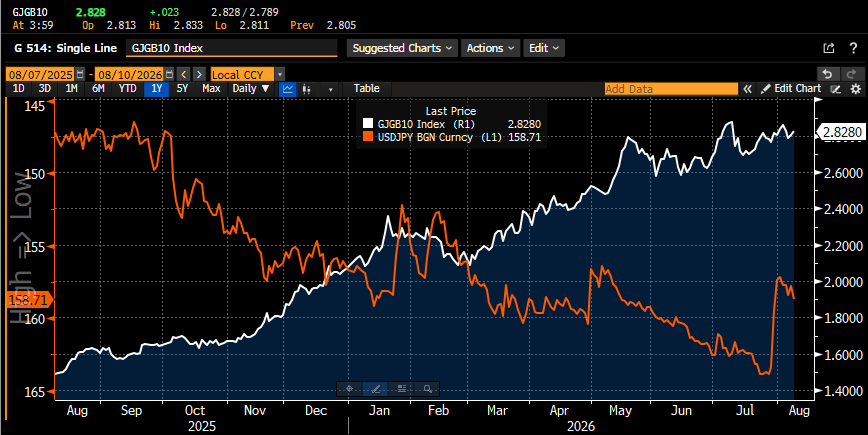Click the 2.828/2.789 bid-ask quote
This screenshot has width=868, height=435.
[245, 12]
